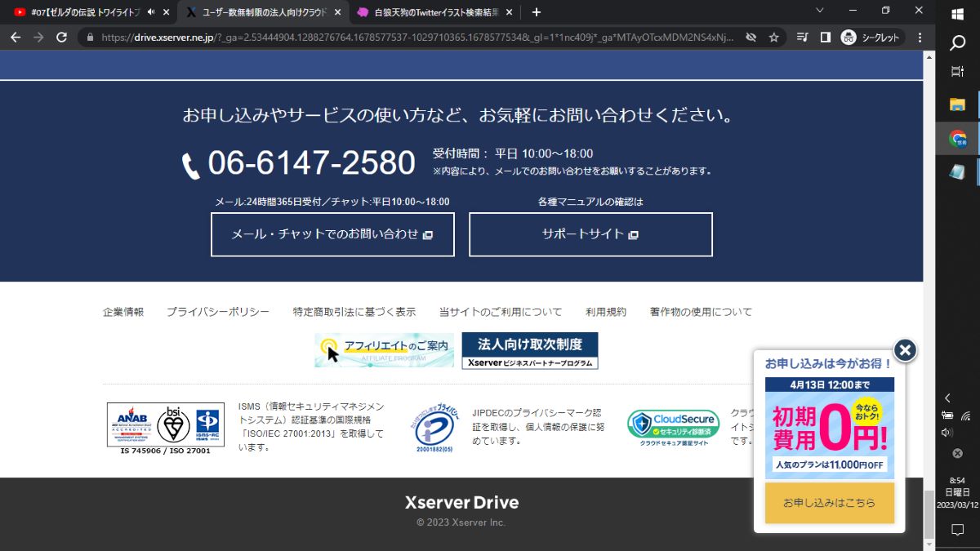Open 著作物の使用について link
This screenshot has width=980, height=551.
701,312
